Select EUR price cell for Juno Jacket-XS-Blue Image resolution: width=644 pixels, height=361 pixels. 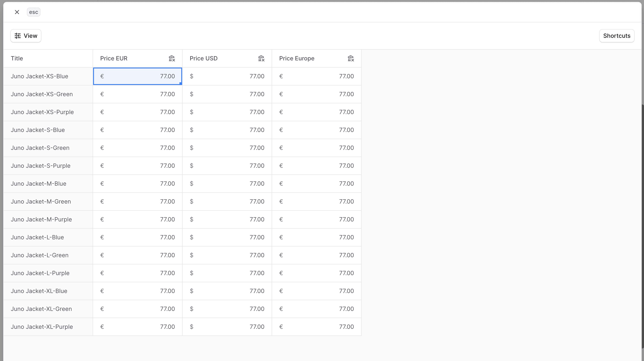pyautogui.click(x=137, y=76)
